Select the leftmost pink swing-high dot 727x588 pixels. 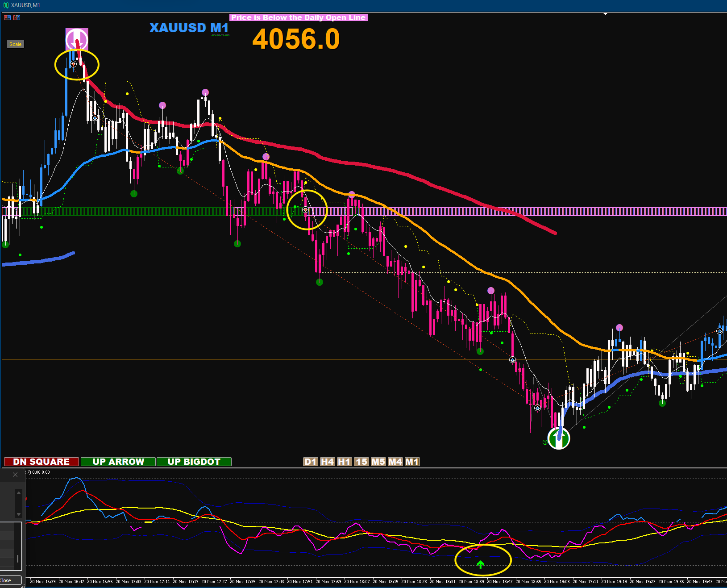coord(162,105)
